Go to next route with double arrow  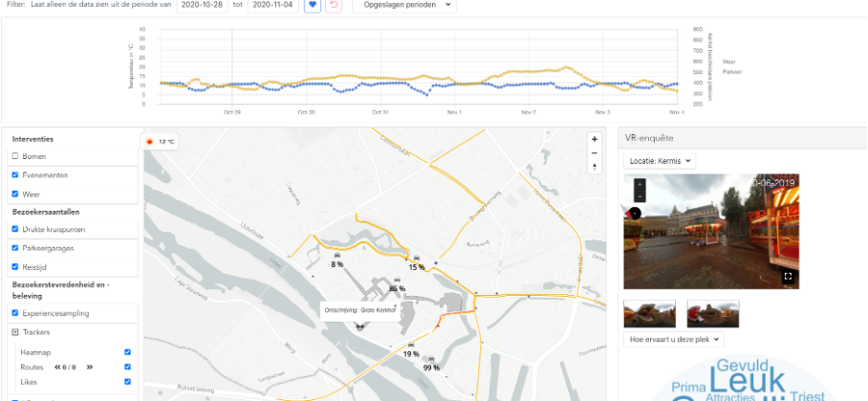click(x=90, y=367)
